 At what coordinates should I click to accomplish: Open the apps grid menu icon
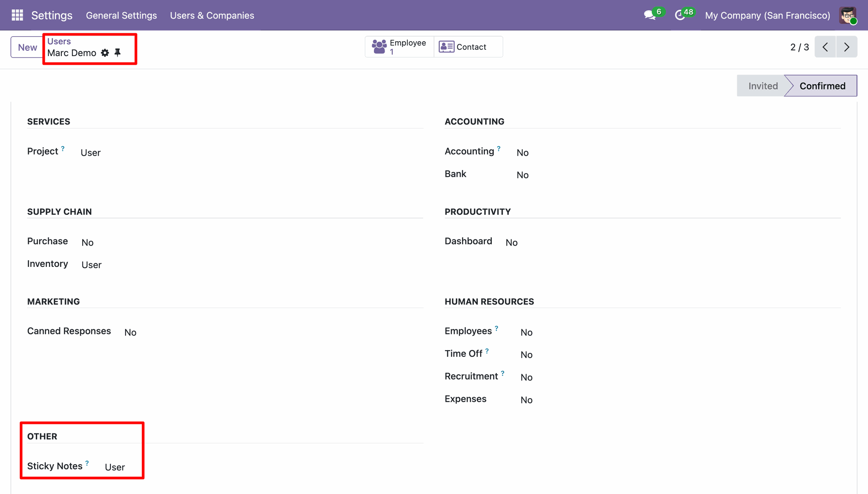click(17, 15)
